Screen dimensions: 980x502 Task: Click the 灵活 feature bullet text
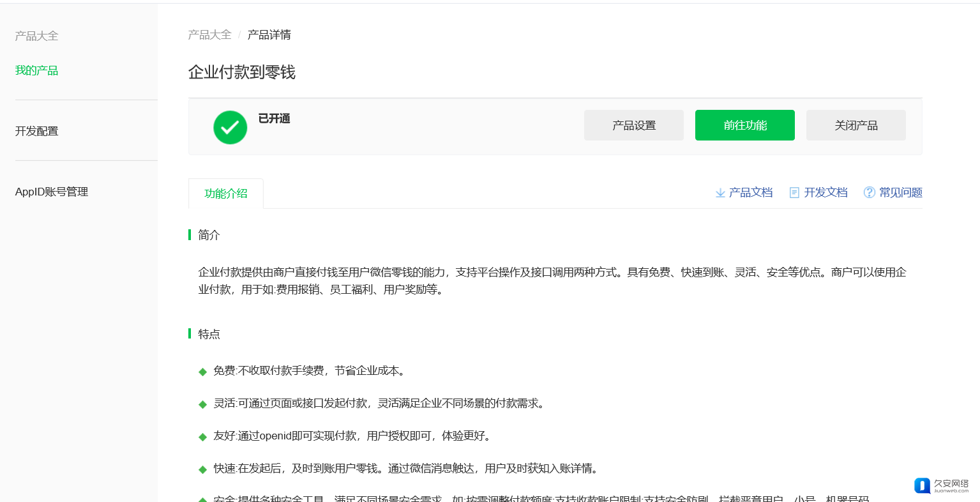coord(381,403)
